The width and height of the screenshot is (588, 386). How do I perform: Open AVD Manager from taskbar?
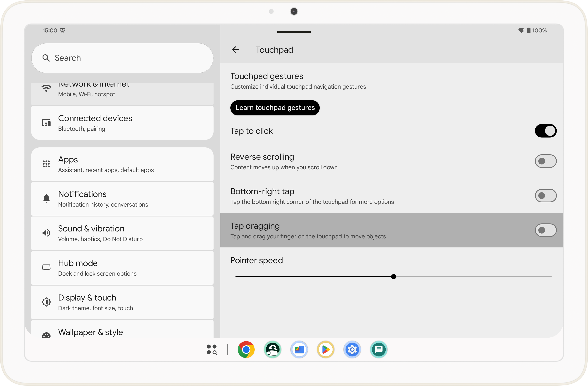[x=273, y=349]
